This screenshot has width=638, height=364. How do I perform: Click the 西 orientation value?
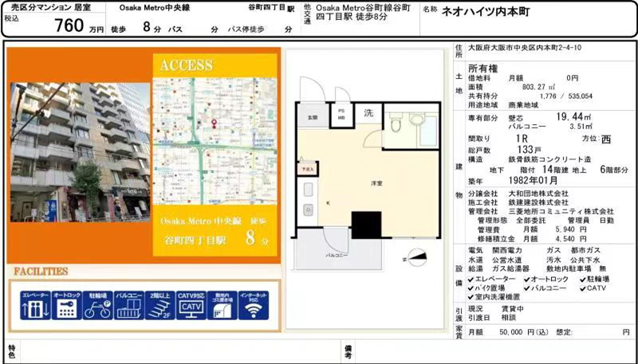click(x=606, y=139)
